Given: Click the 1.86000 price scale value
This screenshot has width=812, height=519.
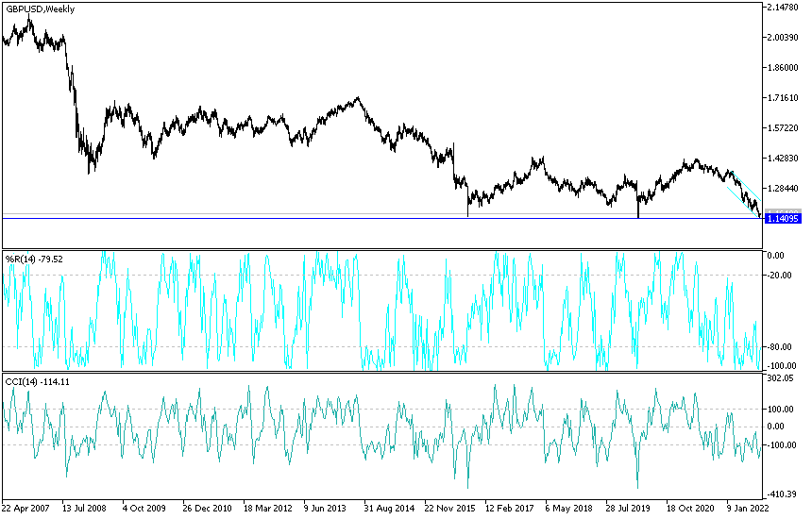Looking at the screenshot, I should [x=783, y=68].
